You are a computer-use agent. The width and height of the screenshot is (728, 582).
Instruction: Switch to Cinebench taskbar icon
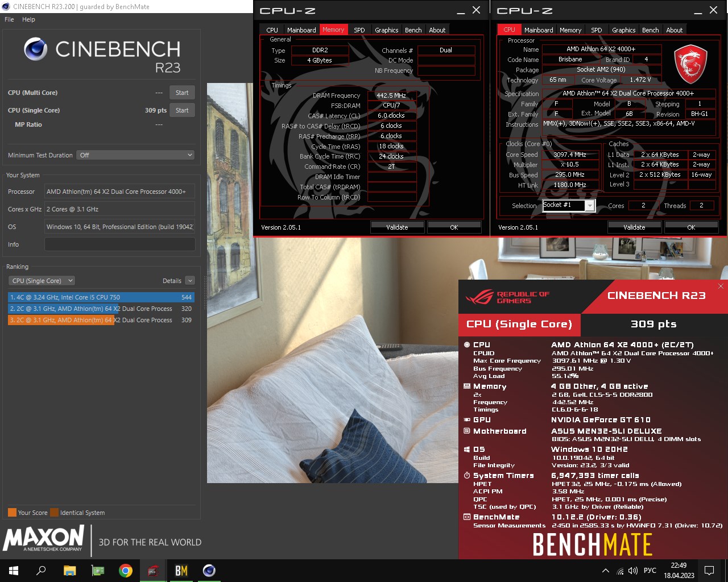coord(209,571)
